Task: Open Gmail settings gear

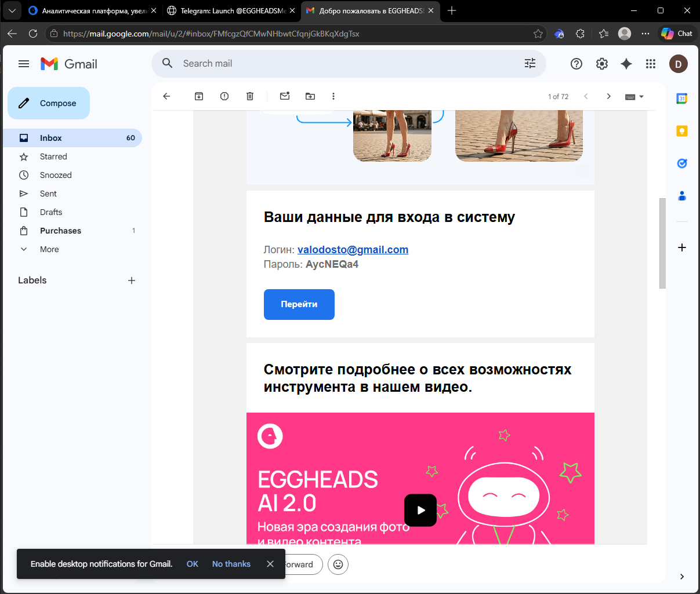Action: click(x=602, y=64)
